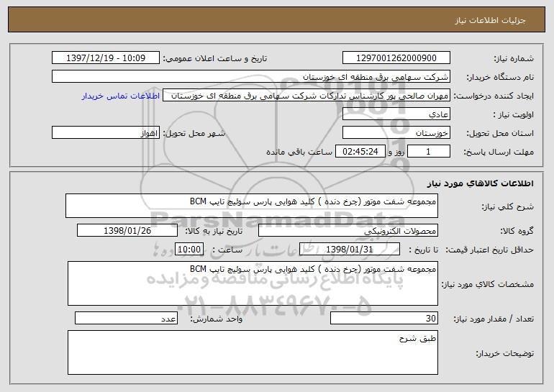This screenshot has height=392, width=554.
Task: Open the اطلاعات تماس خریدار link
Action: point(128,96)
